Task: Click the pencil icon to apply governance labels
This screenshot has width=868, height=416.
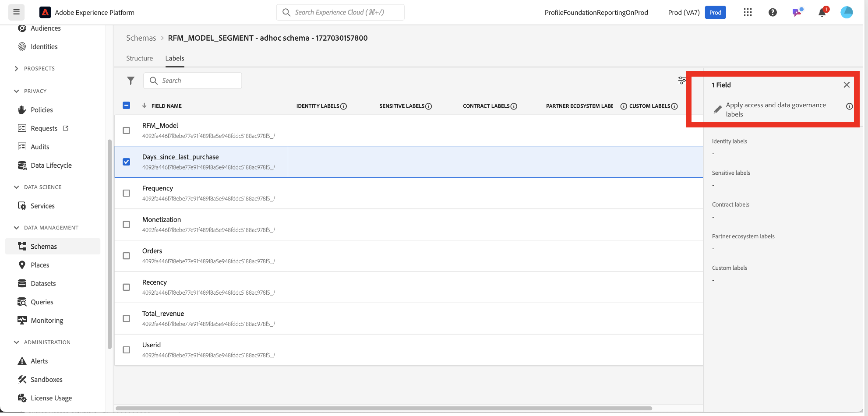Action: (x=717, y=109)
